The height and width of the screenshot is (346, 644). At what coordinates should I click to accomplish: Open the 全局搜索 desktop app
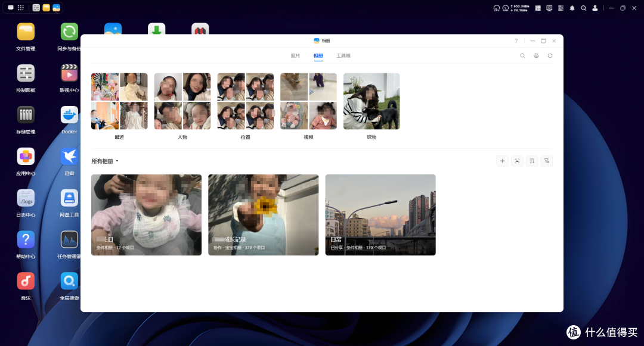pos(69,281)
